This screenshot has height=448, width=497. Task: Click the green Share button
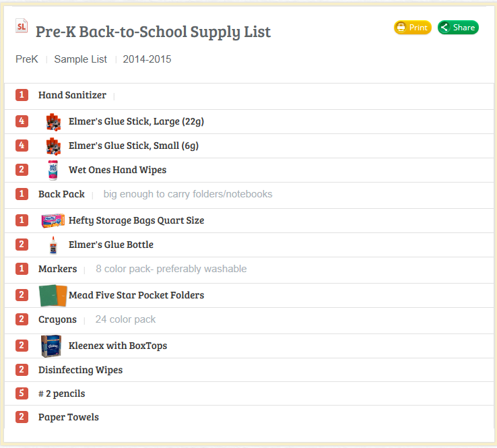458,28
